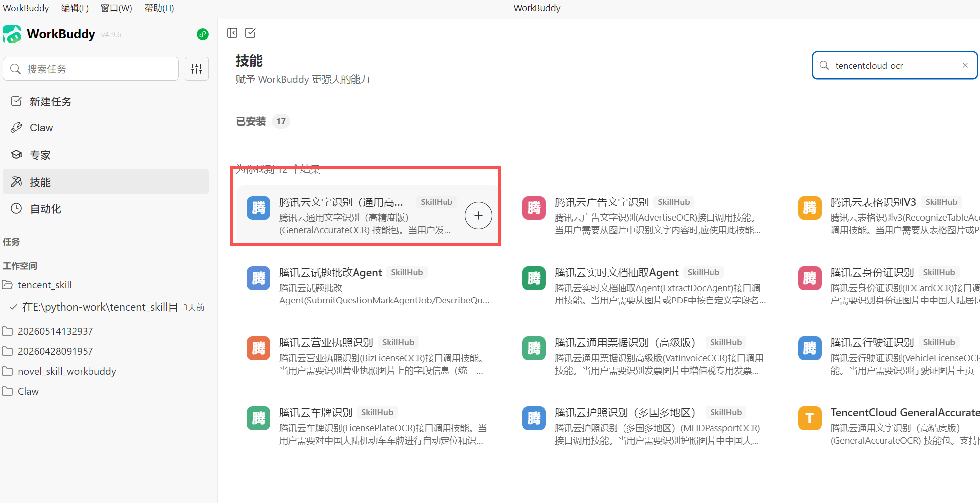Open the 腾讯云身份证识别 skill title
The height and width of the screenshot is (503, 980).
872,272
